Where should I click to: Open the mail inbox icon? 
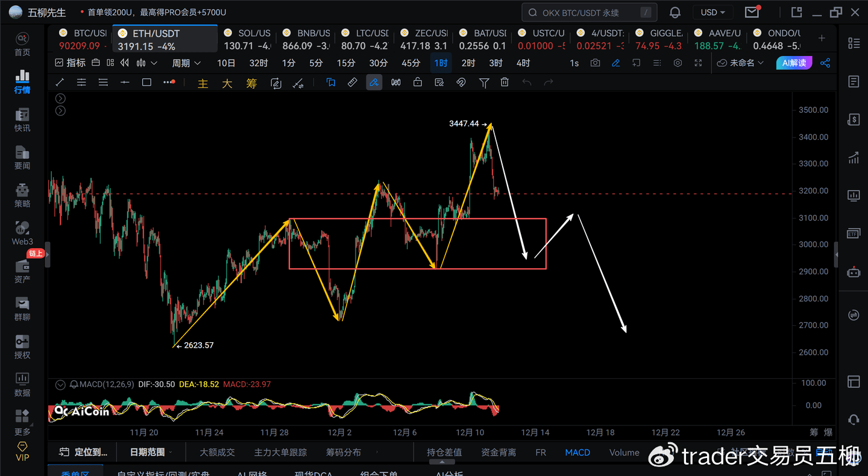point(752,13)
